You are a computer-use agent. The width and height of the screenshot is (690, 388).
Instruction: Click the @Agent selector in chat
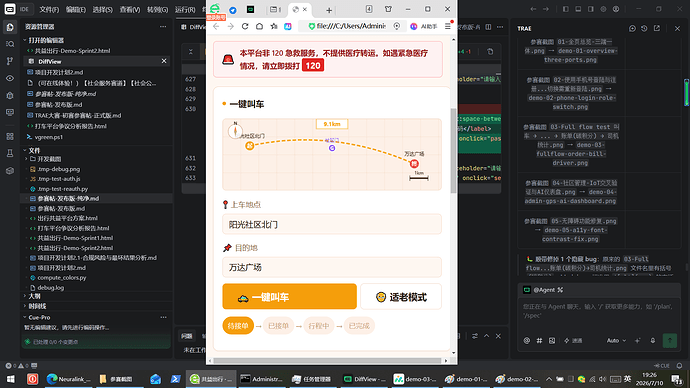543,290
